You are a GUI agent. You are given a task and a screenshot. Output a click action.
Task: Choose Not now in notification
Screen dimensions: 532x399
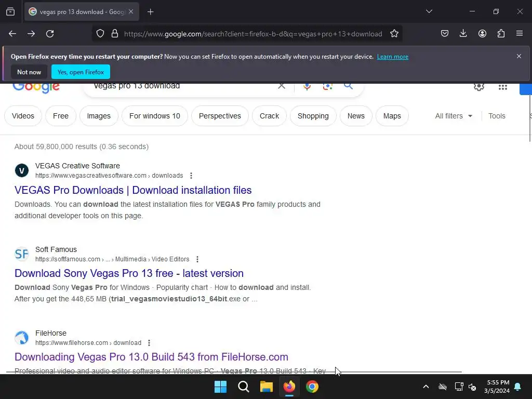pos(29,72)
